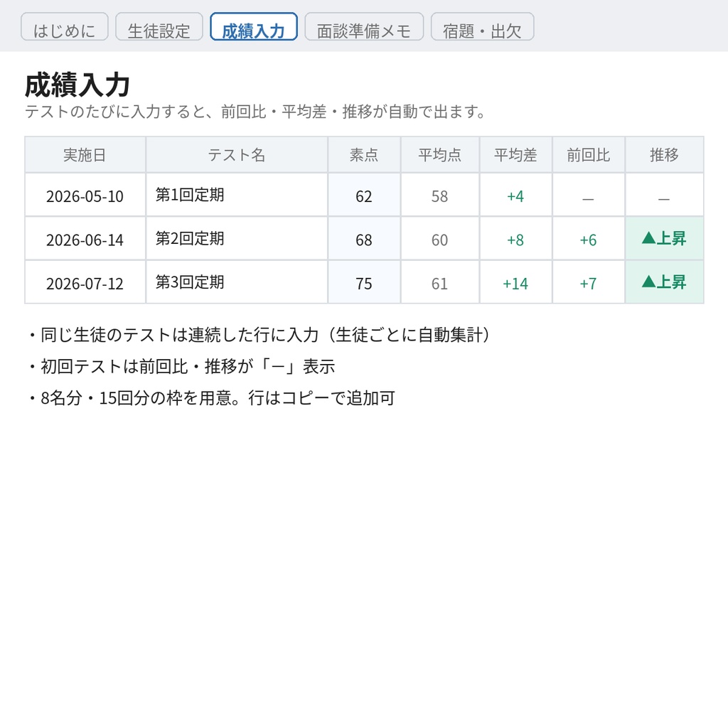Select date cell 2026-06-14

click(85, 239)
